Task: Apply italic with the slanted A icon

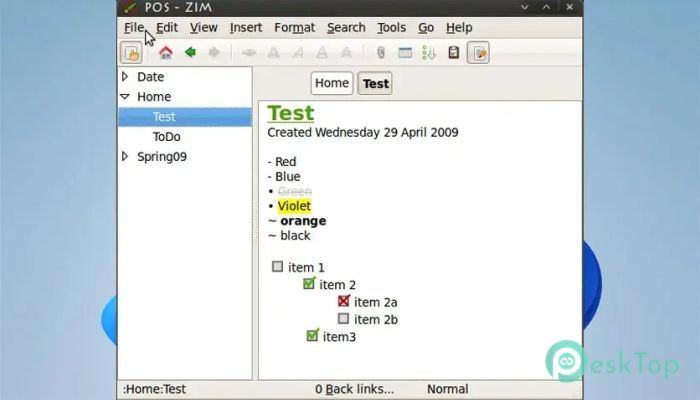Action: 298,53
